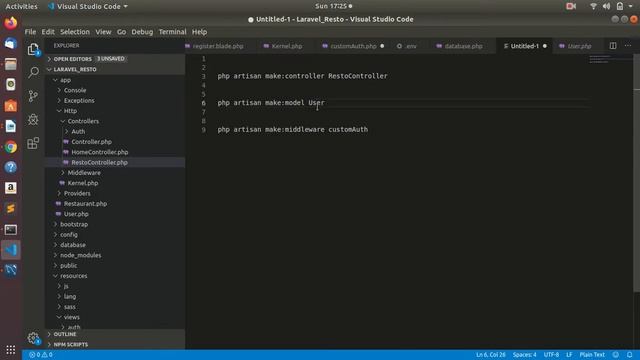Open the Visual Studio Code app menu
Viewport: 640px width, 360px height.
(x=88, y=6)
